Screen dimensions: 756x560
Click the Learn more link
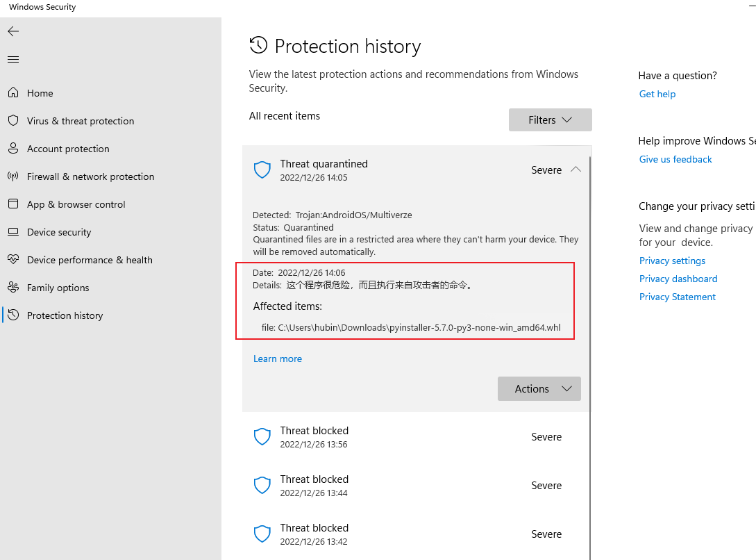click(x=277, y=359)
